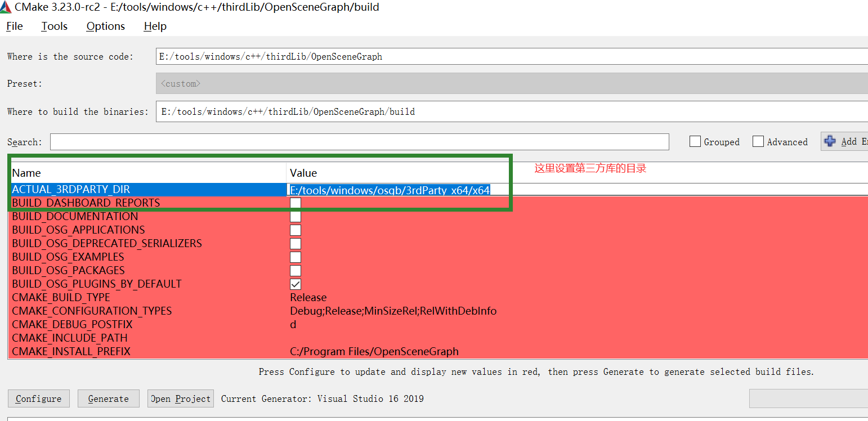868x421 pixels.
Task: Uncheck BUILD_OSG_PLUGINS_BY_DEFAULT checkbox
Action: click(296, 284)
